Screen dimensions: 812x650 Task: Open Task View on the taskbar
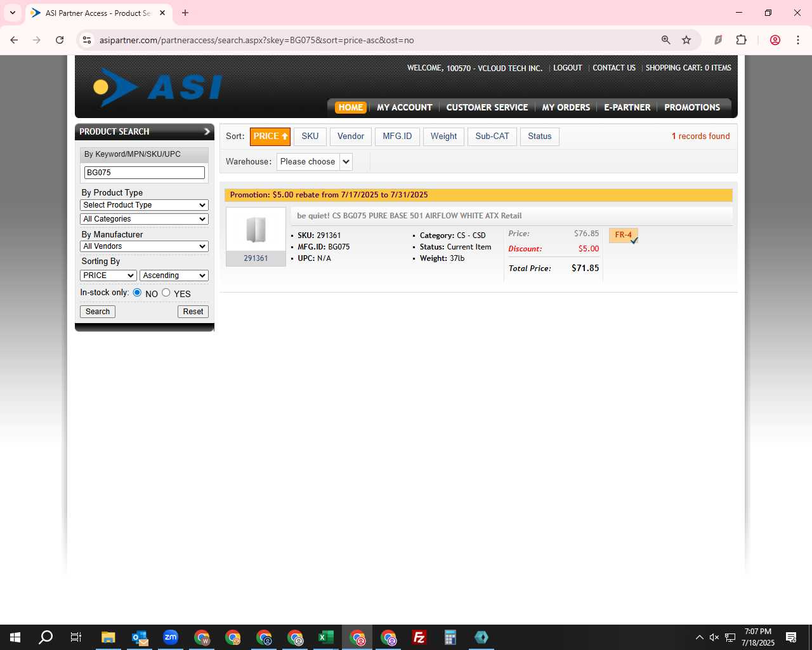[76, 637]
